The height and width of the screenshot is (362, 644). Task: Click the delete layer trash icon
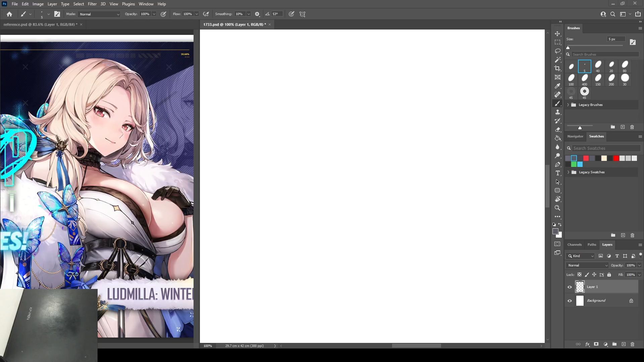(x=632, y=344)
